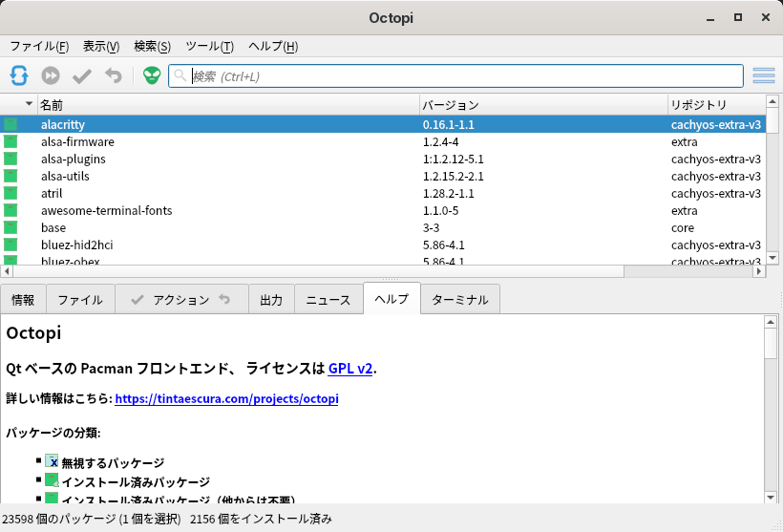Select the alsa-plugins package row
Image resolution: width=783 pixels, height=532 pixels.
pos(383,159)
